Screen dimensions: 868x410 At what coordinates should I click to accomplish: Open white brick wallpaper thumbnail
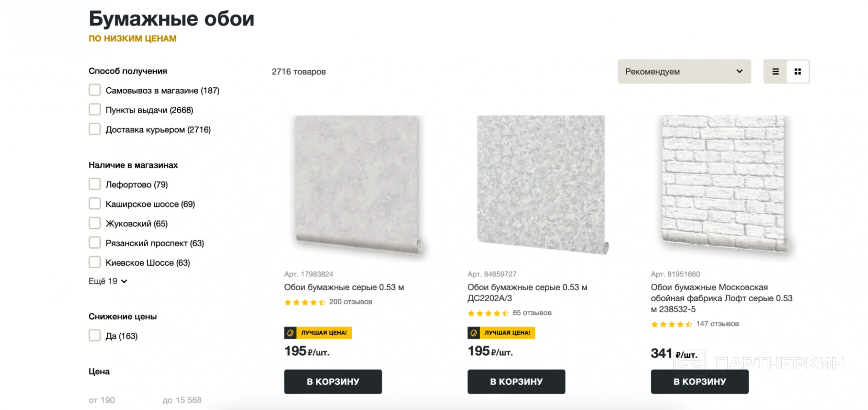click(724, 185)
